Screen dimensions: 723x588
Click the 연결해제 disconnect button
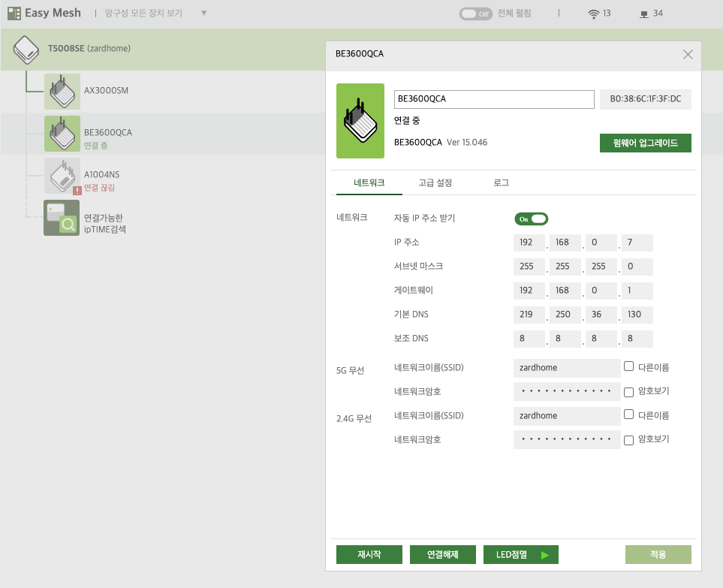[443, 554]
